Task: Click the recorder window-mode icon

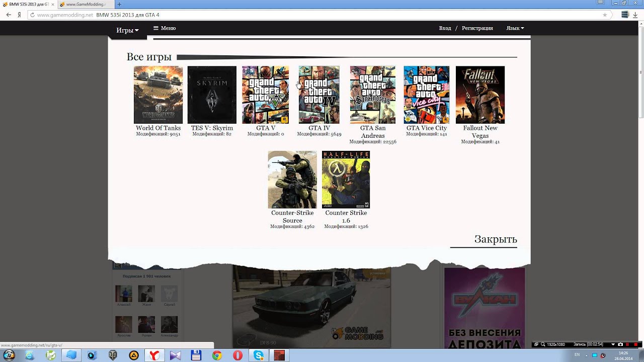Action: pos(536,344)
